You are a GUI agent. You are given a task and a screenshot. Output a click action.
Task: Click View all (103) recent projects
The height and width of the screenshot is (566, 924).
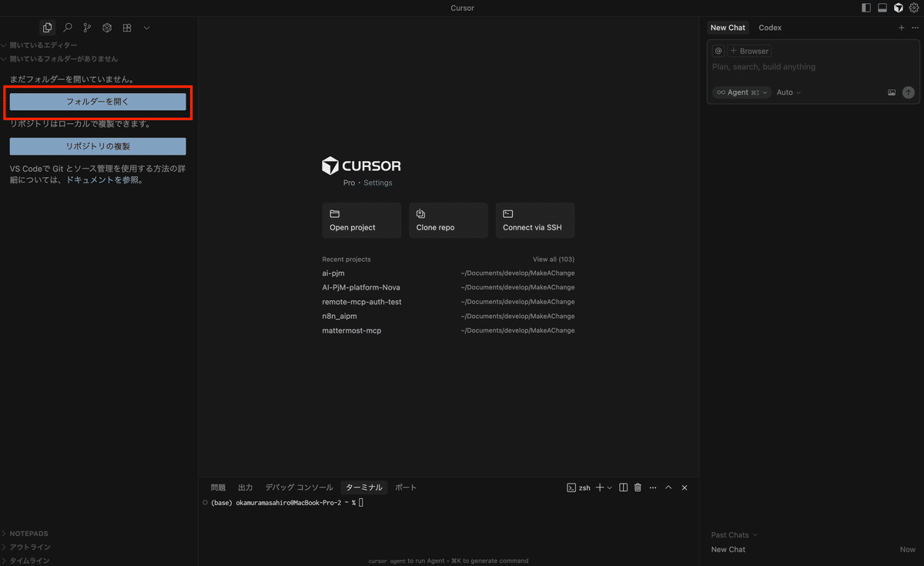(554, 260)
